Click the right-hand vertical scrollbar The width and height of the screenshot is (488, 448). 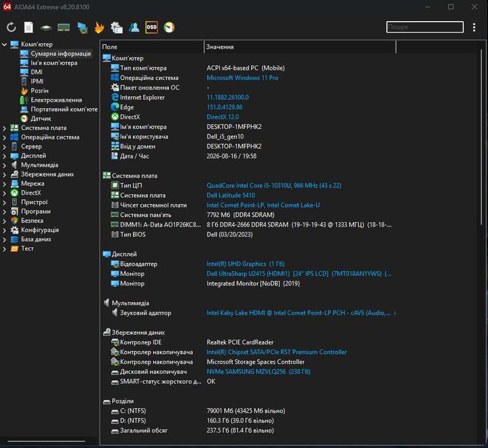point(481,137)
